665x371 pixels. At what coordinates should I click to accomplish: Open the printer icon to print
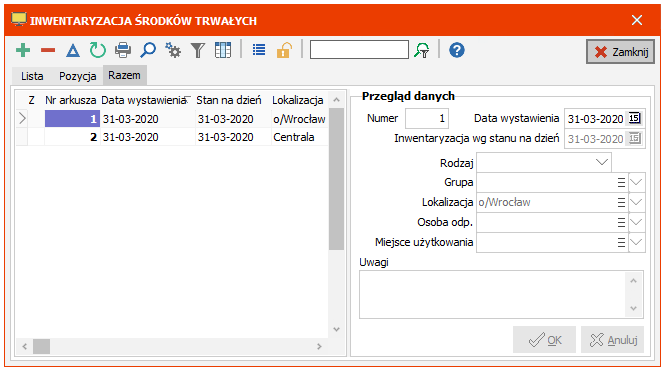pos(123,50)
